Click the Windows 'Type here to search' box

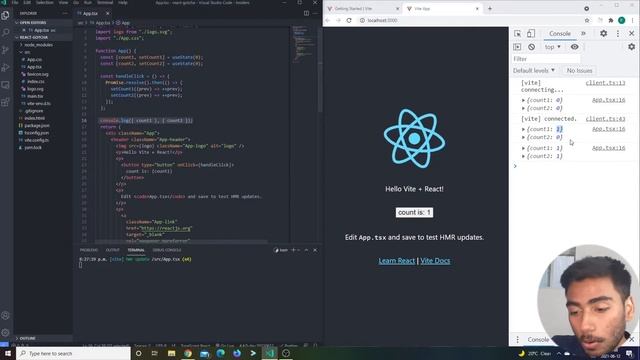tap(73, 353)
